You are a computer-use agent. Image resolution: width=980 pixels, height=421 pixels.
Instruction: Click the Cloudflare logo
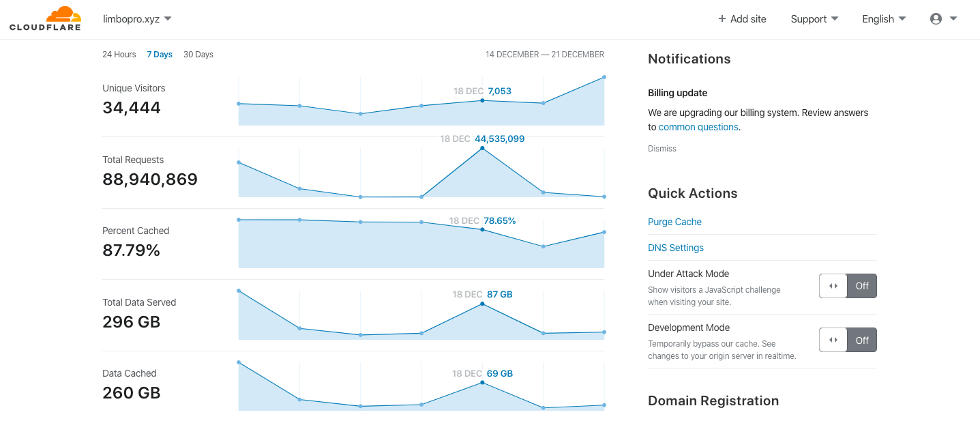pos(45,18)
